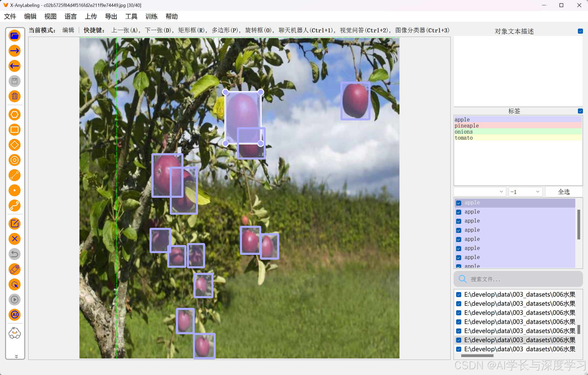588x375 pixels.
Task: Click the AI auto-labeling icon
Action: coord(15,315)
